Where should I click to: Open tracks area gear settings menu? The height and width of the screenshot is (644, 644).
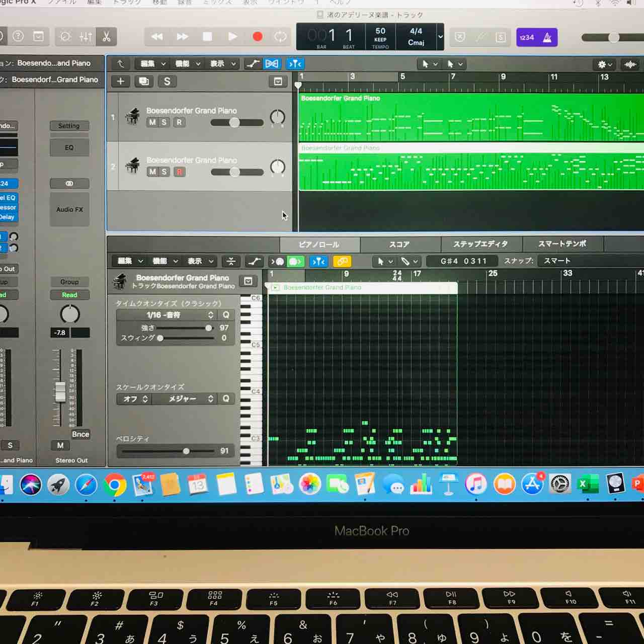click(604, 64)
